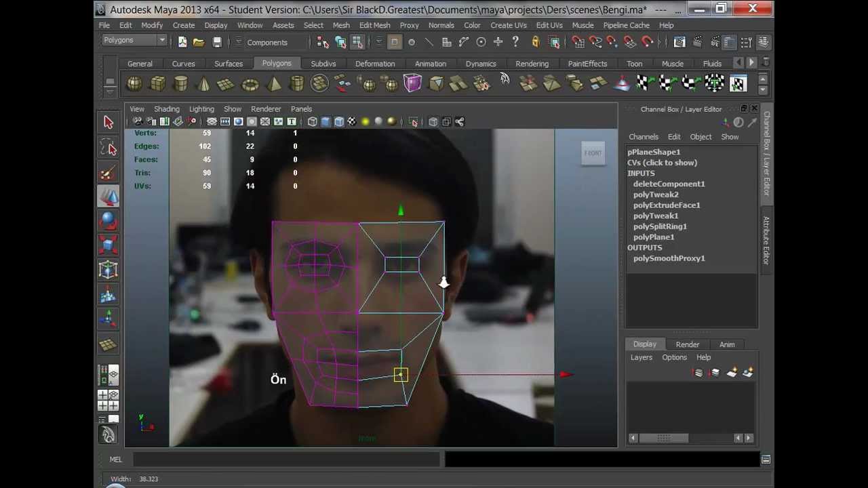
Task: Click the purple cube shelf icon
Action: point(412,84)
